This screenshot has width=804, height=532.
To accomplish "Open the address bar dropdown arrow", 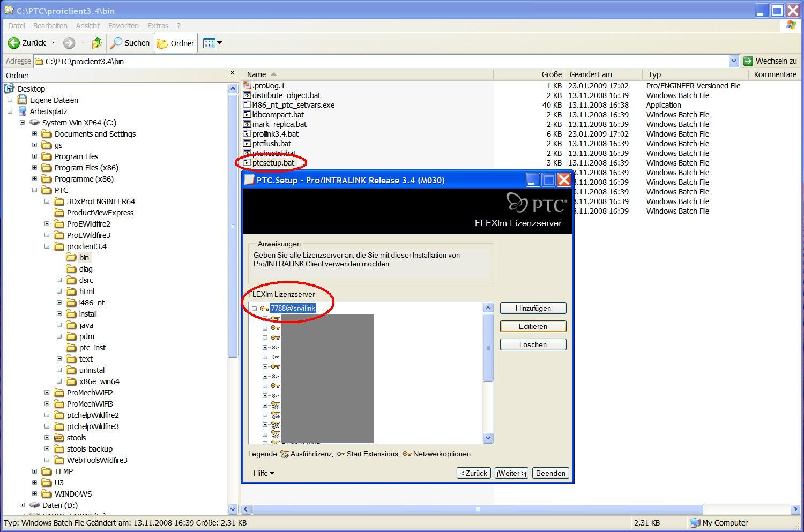I will click(x=734, y=61).
